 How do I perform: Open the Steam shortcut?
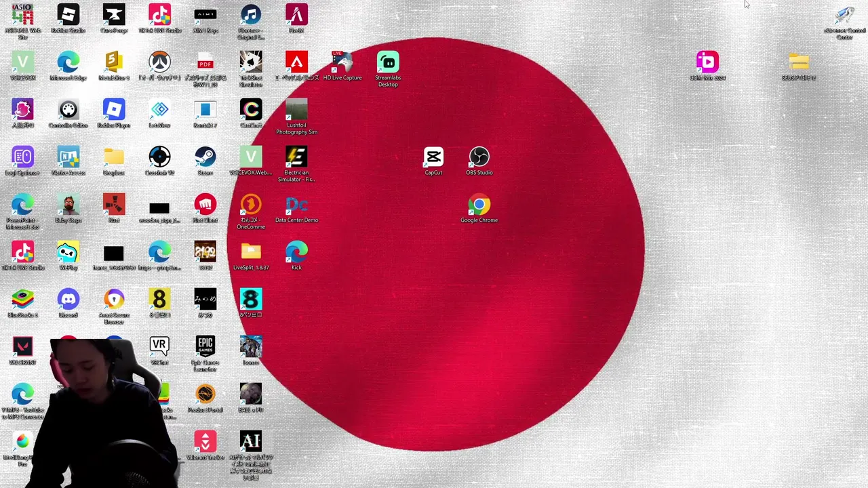coord(205,161)
